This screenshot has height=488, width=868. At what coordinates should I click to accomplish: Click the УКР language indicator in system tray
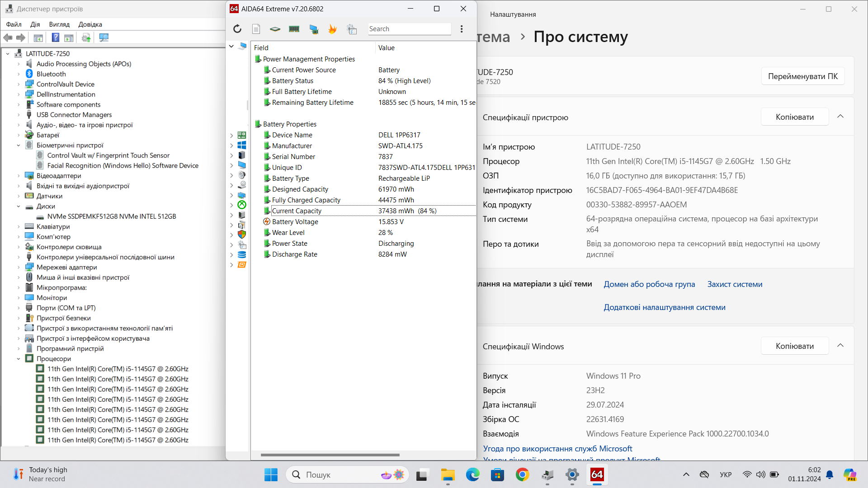(726, 475)
